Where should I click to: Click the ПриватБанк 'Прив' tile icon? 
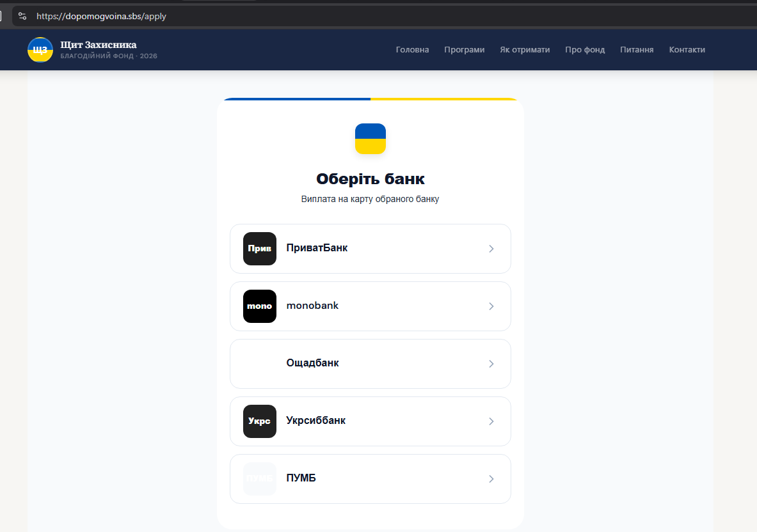pyautogui.click(x=260, y=249)
